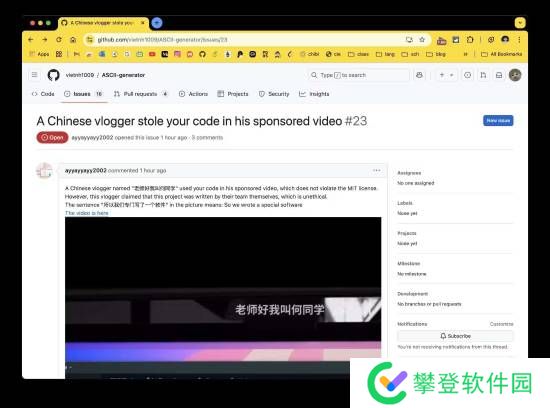Screen dimensions: 550x408
Task: Open the Chrome three-dot menu
Action: 519,40
